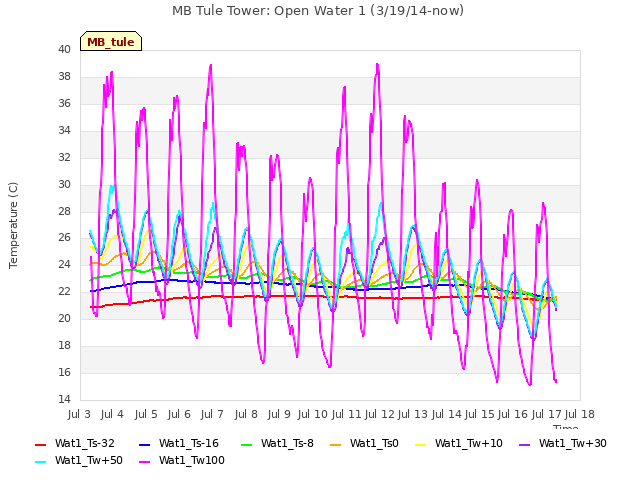Click the yellow Wat1_Tw+10 legend swatch

(x=420, y=444)
